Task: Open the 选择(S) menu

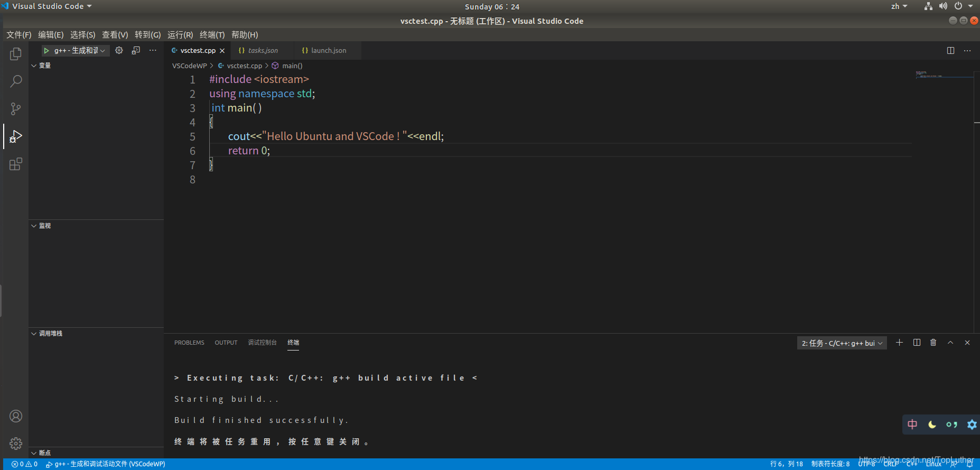Action: (x=83, y=35)
